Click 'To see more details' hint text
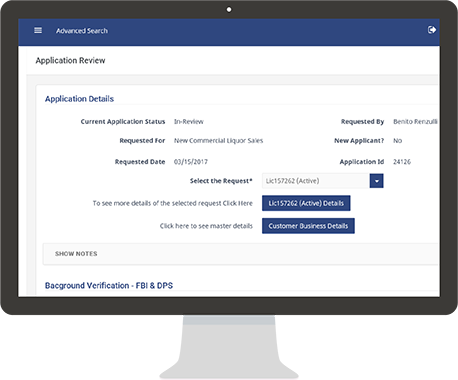 (x=173, y=203)
